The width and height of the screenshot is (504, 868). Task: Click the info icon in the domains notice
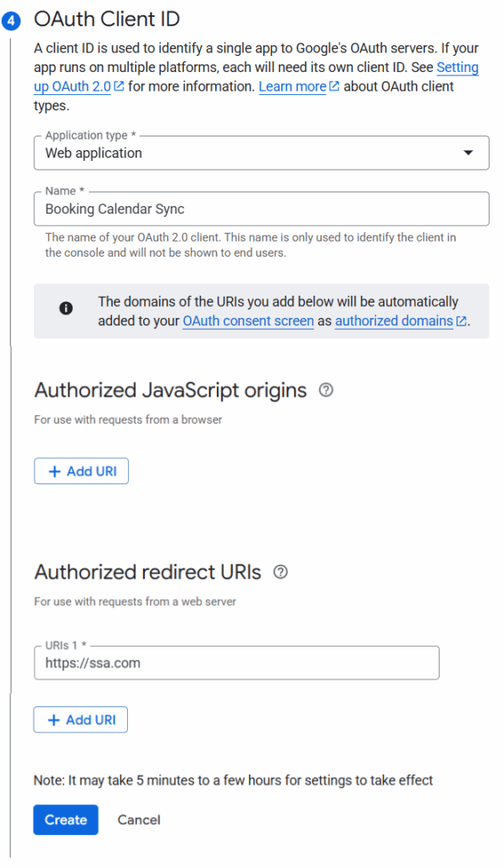[x=66, y=309]
